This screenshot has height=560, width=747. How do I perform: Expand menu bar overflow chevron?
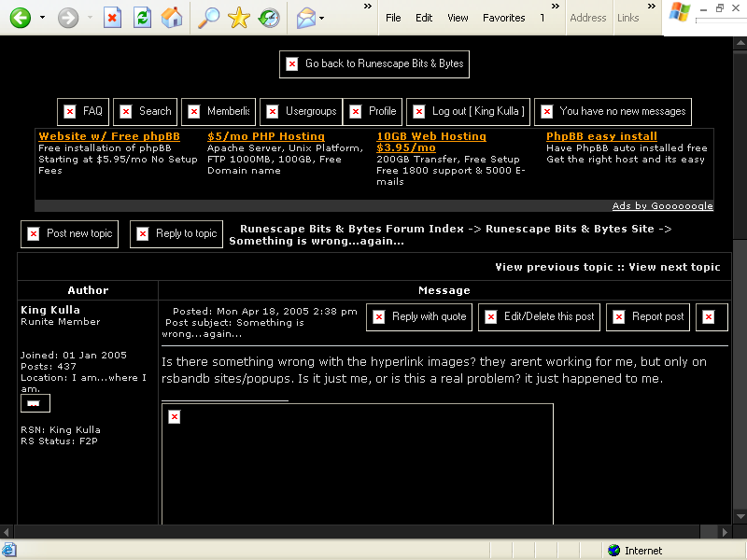(x=556, y=7)
